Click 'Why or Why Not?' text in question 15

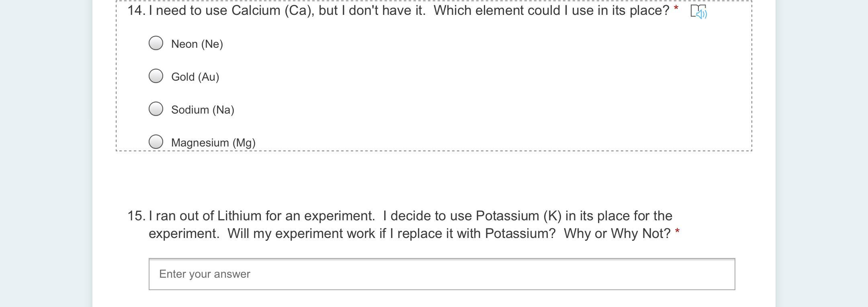click(x=617, y=234)
